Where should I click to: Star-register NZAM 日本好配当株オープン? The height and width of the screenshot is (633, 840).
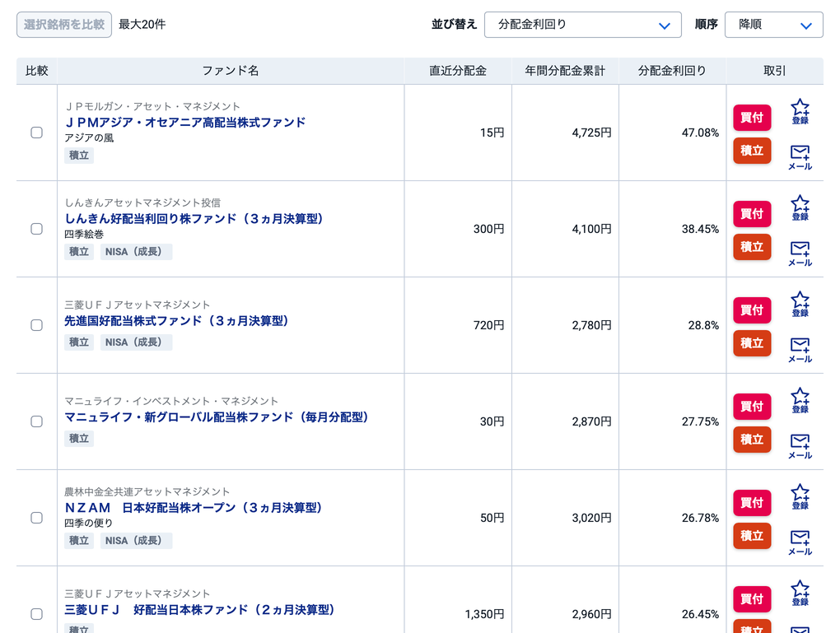[x=800, y=496]
